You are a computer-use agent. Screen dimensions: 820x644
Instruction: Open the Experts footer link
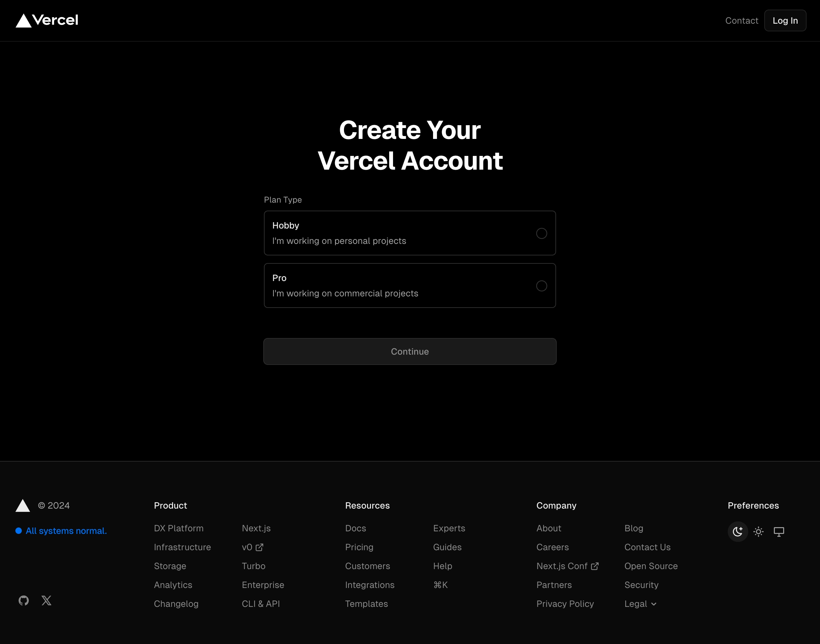coord(449,528)
